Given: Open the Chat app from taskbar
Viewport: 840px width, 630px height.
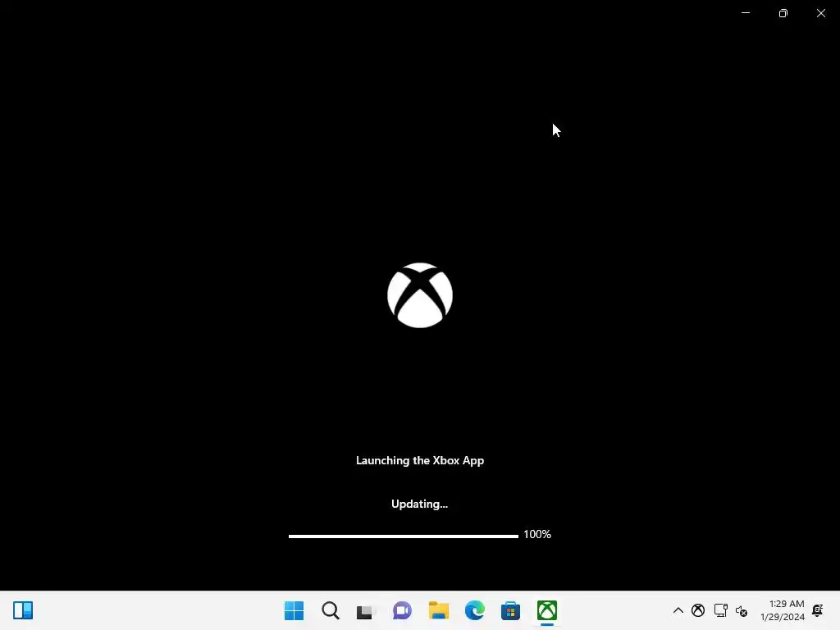Looking at the screenshot, I should point(402,610).
